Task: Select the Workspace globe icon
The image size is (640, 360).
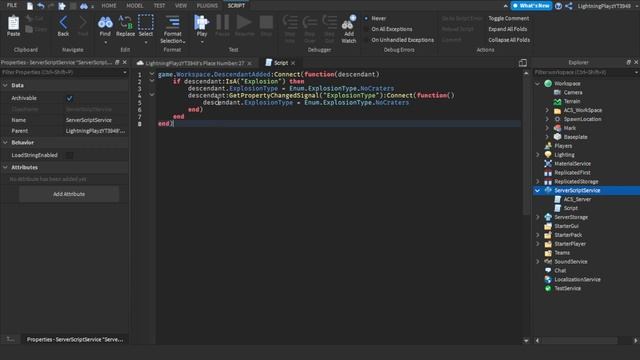Action: pyautogui.click(x=548, y=83)
